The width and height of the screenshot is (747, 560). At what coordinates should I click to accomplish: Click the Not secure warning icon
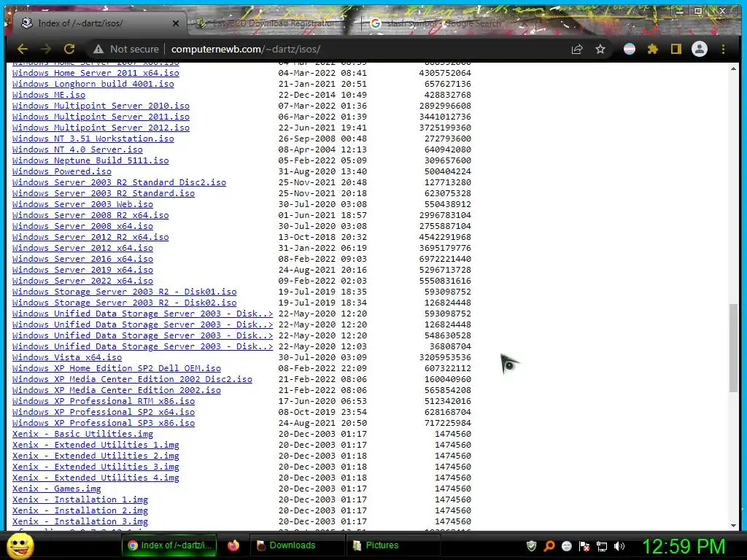pyautogui.click(x=98, y=49)
